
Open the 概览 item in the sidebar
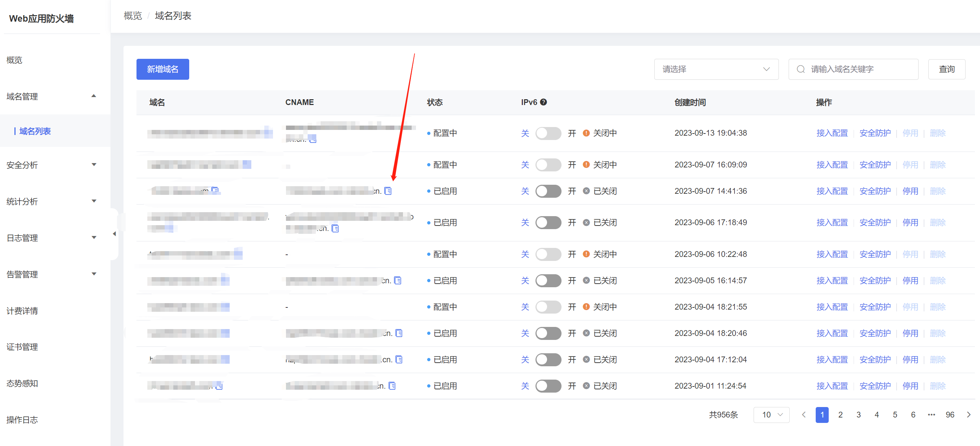point(14,60)
